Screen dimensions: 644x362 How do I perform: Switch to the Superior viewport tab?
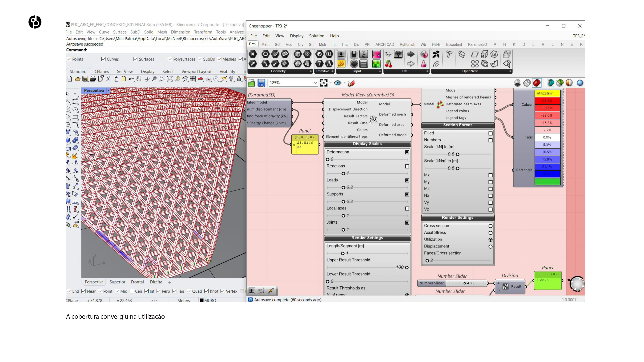pyautogui.click(x=117, y=282)
